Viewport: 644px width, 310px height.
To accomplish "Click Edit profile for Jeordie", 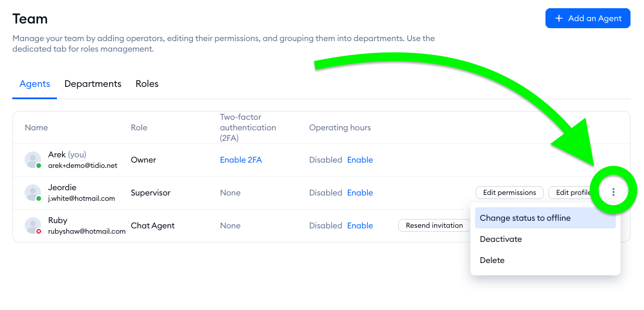I will [x=572, y=193].
